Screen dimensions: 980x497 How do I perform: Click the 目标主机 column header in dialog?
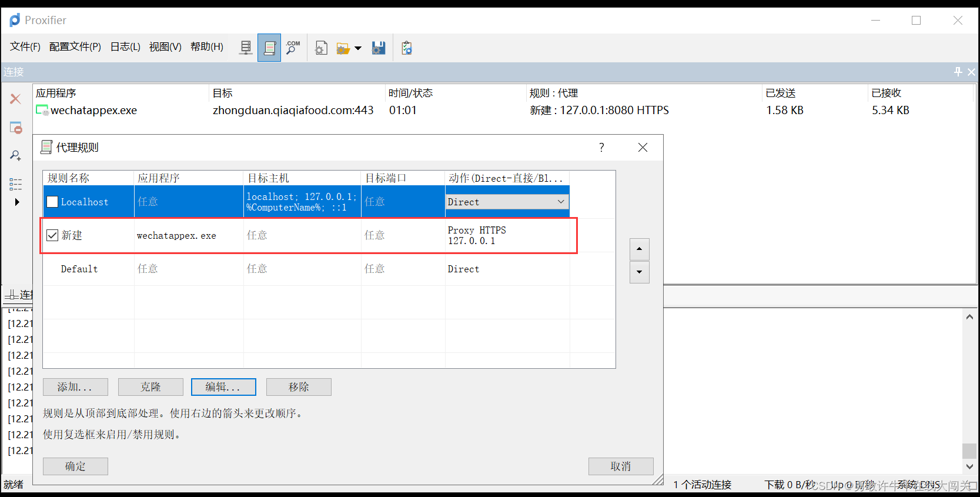[302, 178]
